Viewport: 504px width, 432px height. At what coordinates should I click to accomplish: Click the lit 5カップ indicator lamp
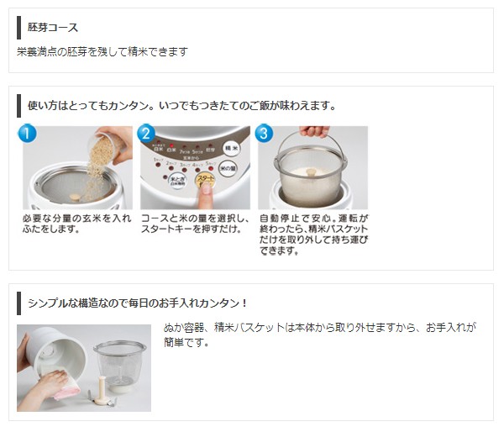[x=211, y=169]
